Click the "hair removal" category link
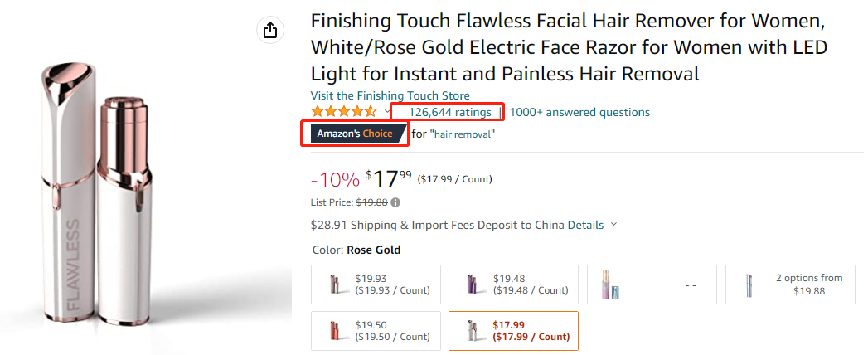 [x=463, y=134]
